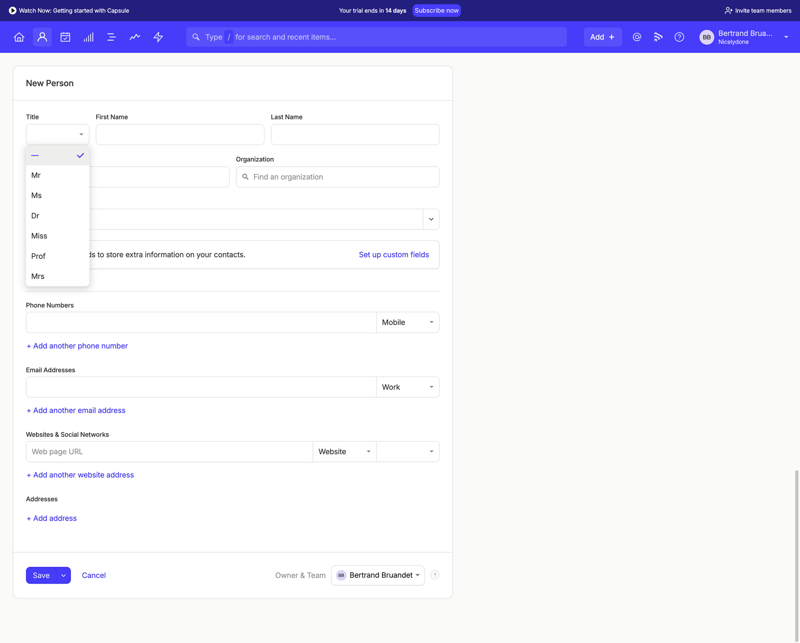
Task: Click the Sales Pipeline bar chart icon
Action: point(88,37)
